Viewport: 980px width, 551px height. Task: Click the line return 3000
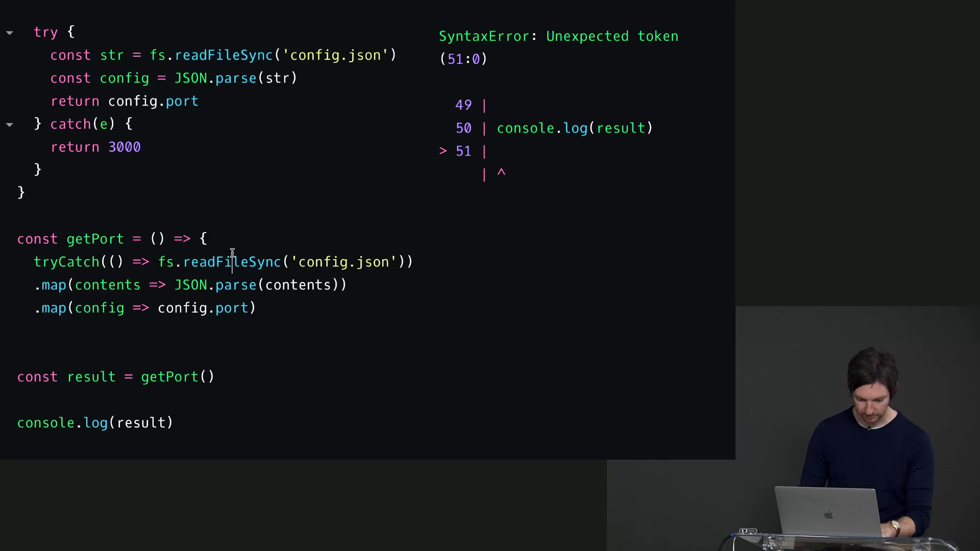pos(95,147)
